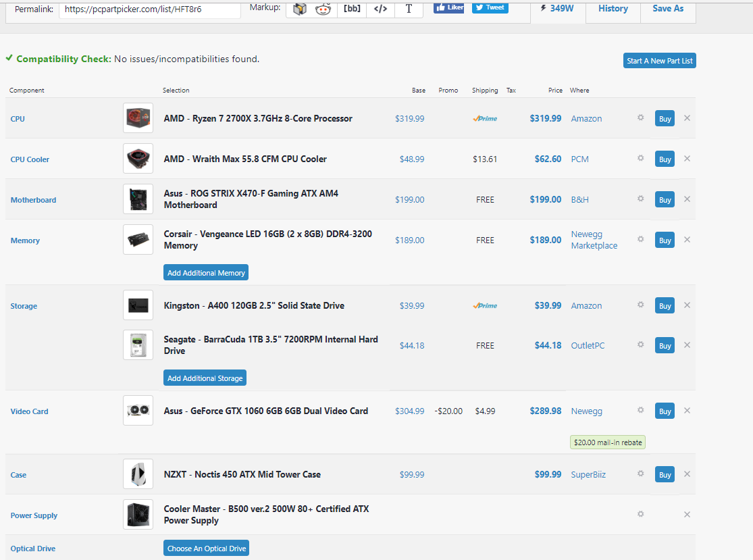Click the Wraith Max cooler thumbnail

(138, 159)
